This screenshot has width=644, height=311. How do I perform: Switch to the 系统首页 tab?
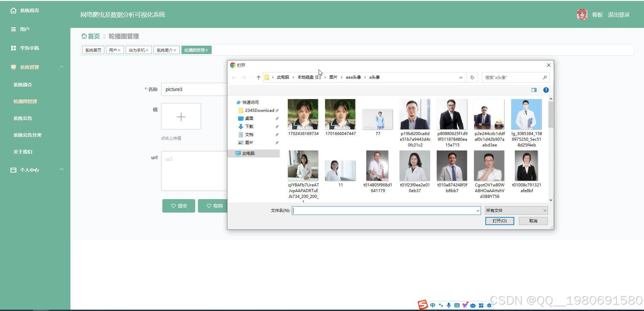[93, 50]
